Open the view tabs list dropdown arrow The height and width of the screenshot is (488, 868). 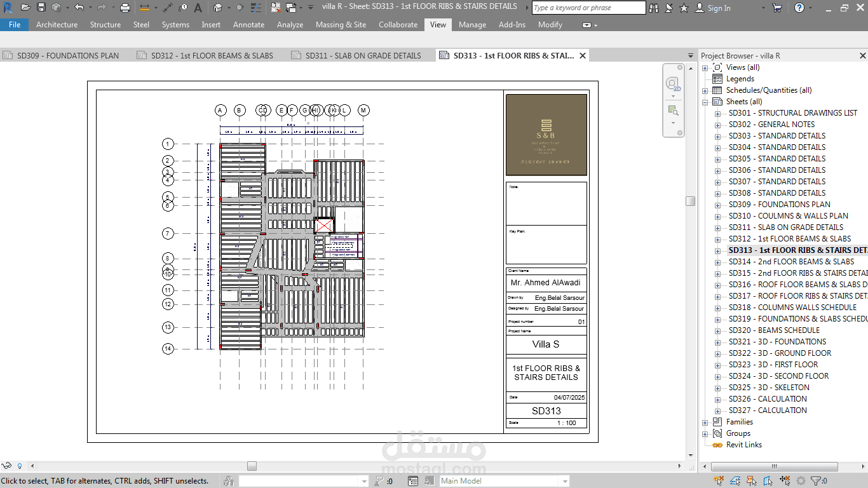coord(691,56)
